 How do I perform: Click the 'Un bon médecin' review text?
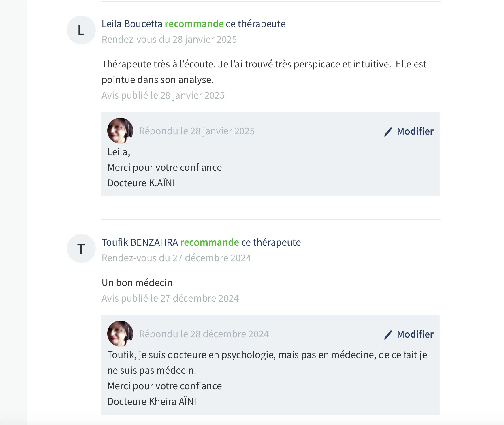(137, 283)
